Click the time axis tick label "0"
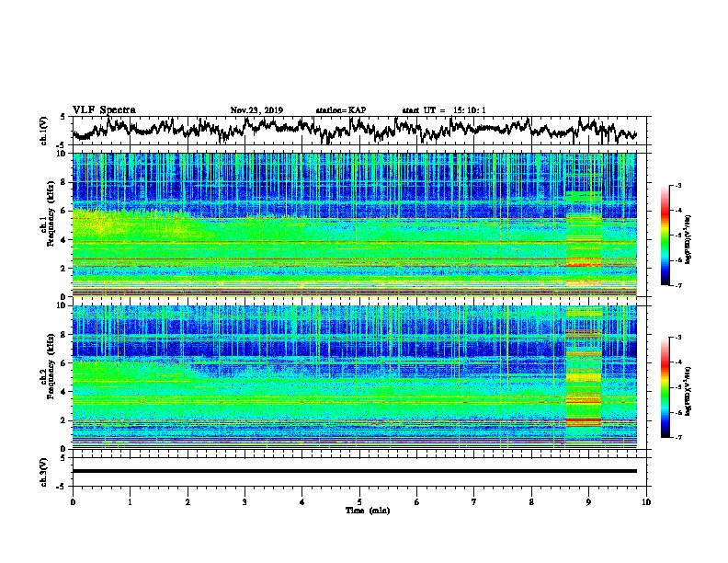This screenshot has width=728, height=563. (73, 501)
